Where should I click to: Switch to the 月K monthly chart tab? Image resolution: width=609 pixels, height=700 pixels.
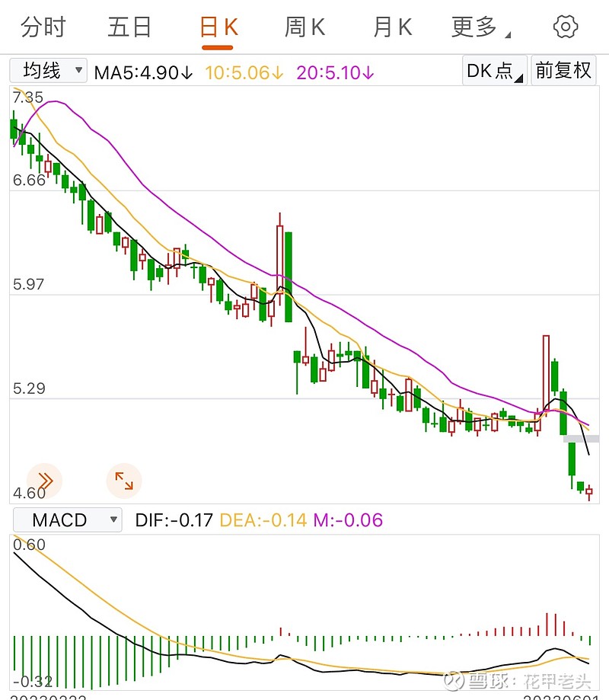(x=391, y=25)
